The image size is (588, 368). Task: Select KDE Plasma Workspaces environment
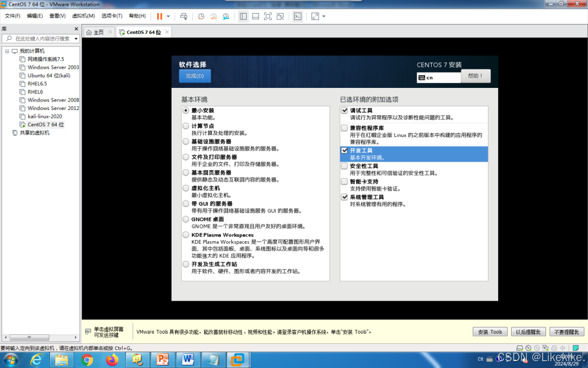pyautogui.click(x=186, y=235)
